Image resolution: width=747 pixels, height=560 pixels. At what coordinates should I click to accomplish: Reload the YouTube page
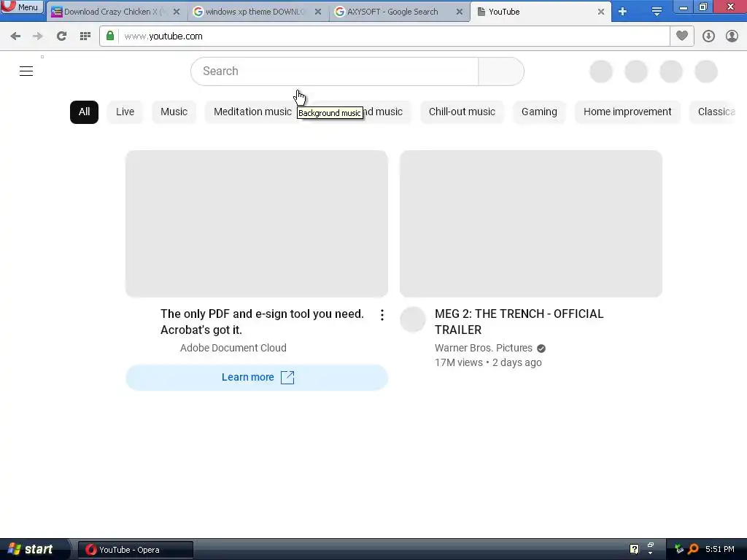(61, 36)
